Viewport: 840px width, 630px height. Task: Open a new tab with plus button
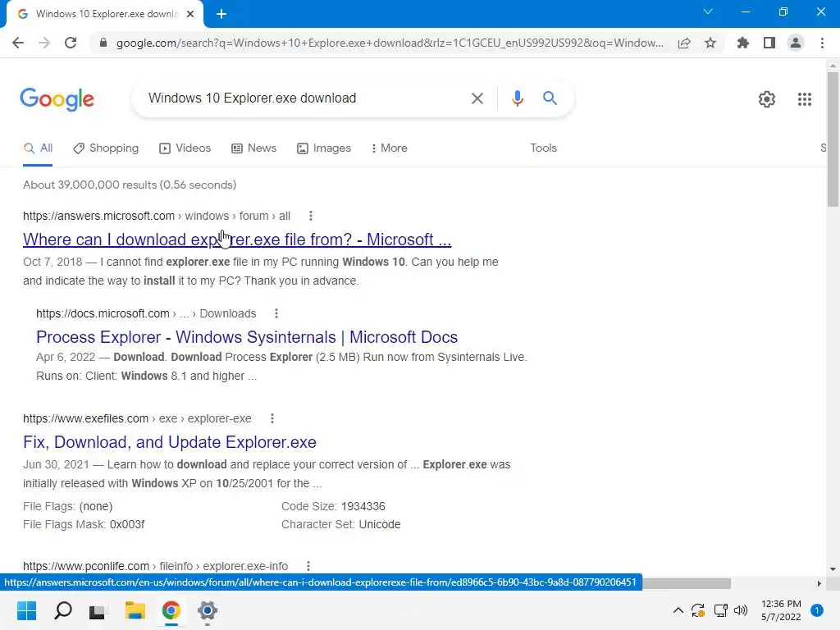(x=221, y=14)
